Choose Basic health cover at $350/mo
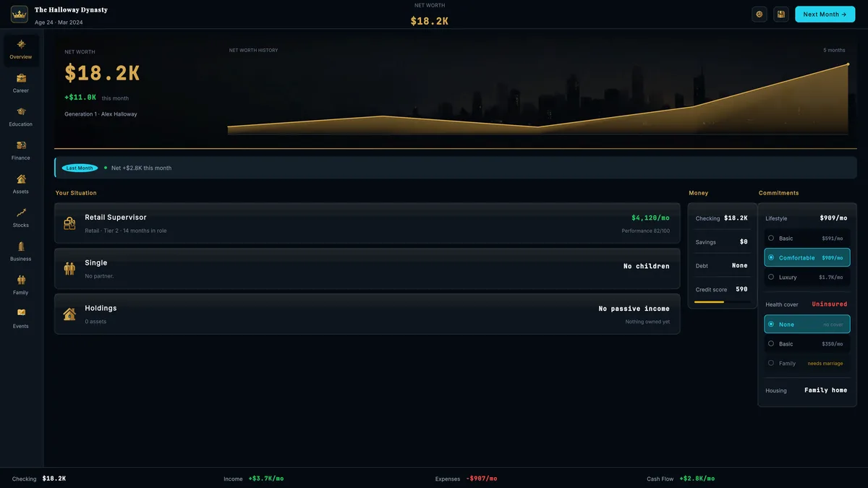The image size is (868, 488). (807, 344)
